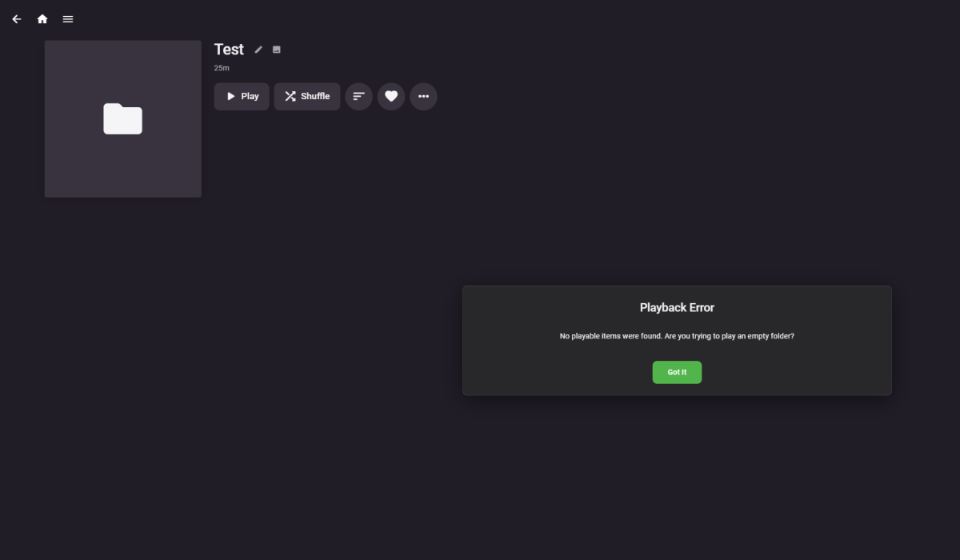
Task: Click the folder icon inside the cover
Action: (x=122, y=118)
